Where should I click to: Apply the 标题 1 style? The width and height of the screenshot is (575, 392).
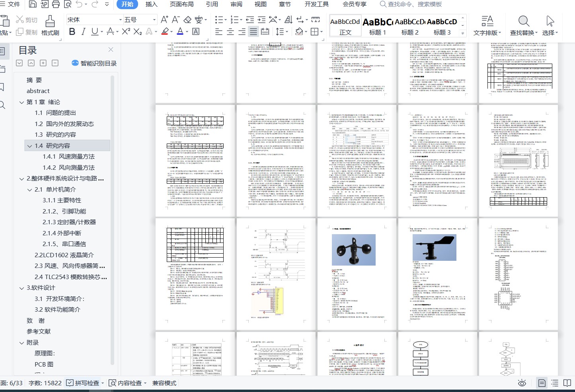coord(377,26)
